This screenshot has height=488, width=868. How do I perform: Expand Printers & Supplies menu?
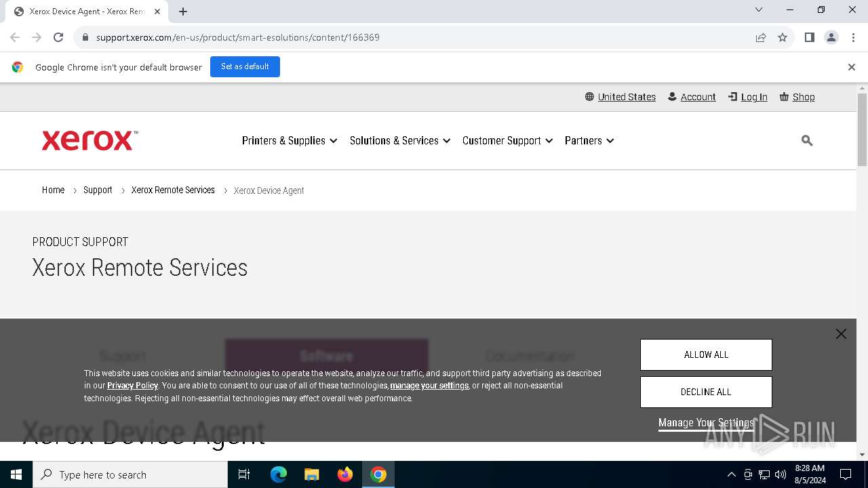[x=290, y=140]
